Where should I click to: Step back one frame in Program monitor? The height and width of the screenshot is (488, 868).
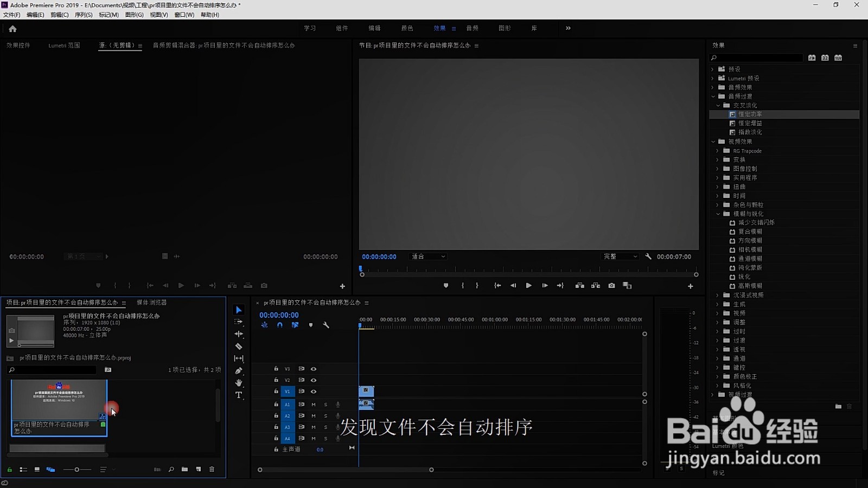(513, 286)
